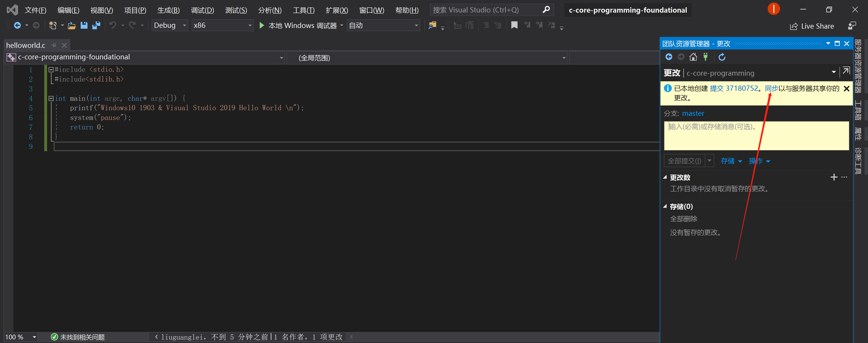
Task: Collapse the #include region fold marker
Action: 51,70
